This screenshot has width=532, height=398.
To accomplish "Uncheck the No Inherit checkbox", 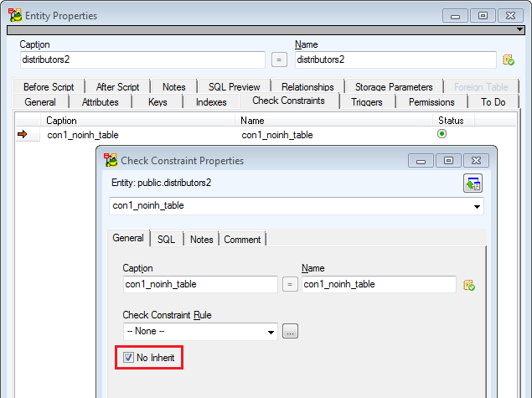I will [128, 357].
